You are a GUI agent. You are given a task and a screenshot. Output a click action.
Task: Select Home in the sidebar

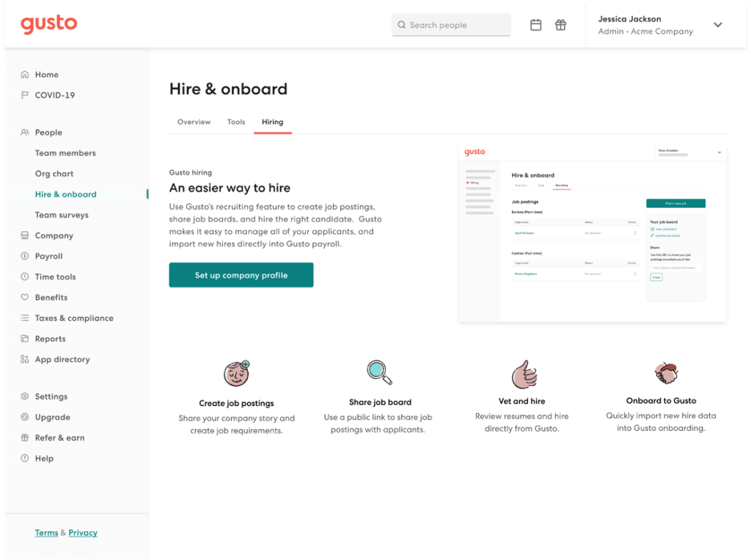pyautogui.click(x=48, y=74)
